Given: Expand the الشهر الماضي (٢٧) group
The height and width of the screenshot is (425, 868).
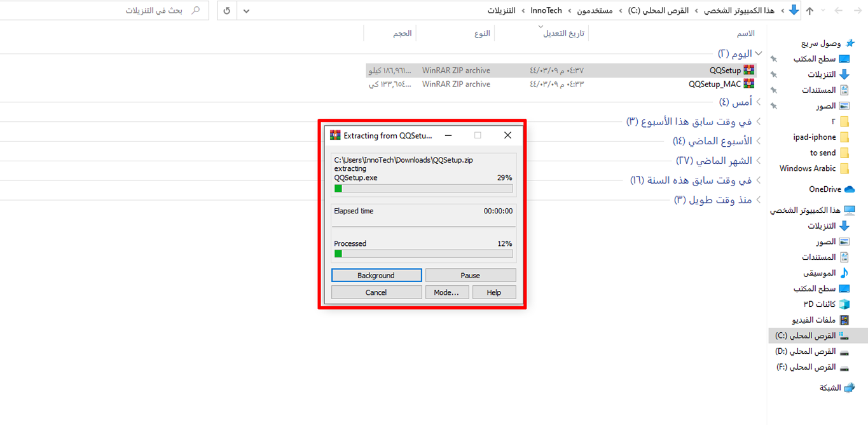Looking at the screenshot, I should pyautogui.click(x=758, y=161).
